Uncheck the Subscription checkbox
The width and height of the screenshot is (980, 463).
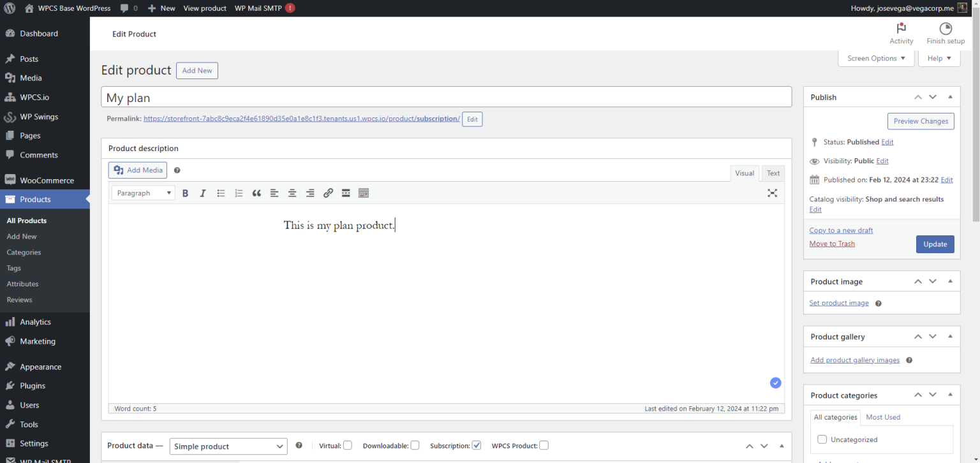pyautogui.click(x=476, y=445)
